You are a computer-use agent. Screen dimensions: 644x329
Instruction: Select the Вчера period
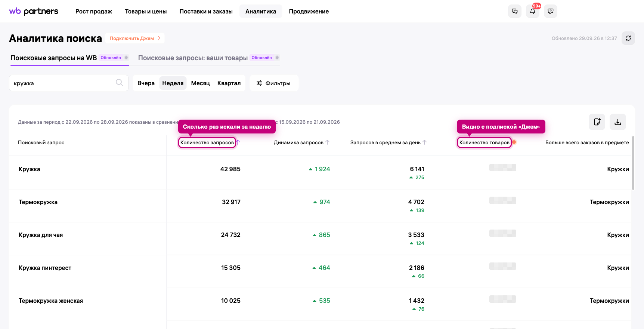point(146,83)
